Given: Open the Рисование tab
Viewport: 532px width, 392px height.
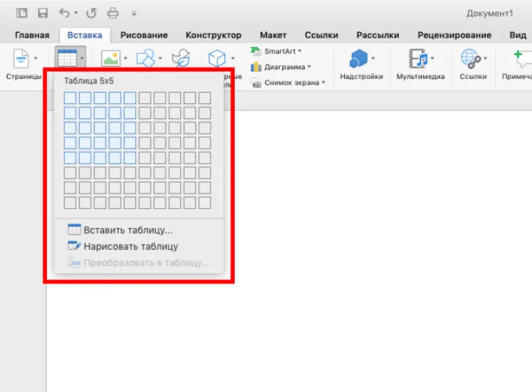Looking at the screenshot, I should pyautogui.click(x=144, y=35).
